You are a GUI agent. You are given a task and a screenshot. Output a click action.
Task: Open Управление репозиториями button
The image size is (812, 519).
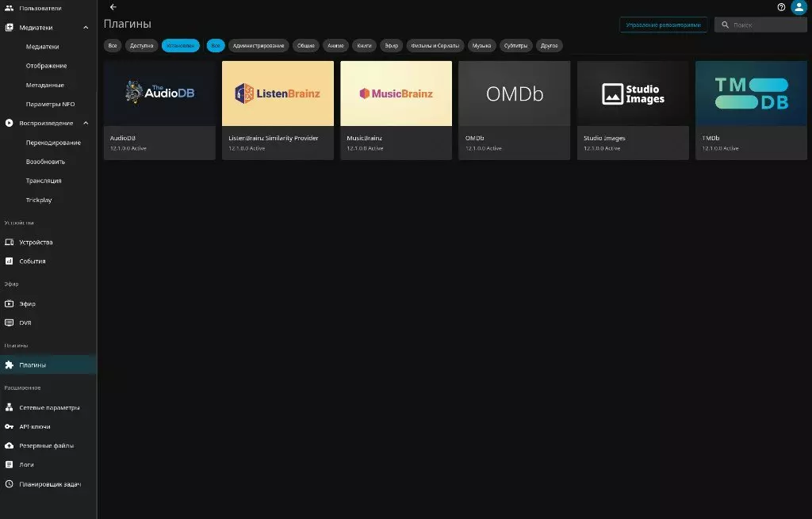tap(664, 25)
